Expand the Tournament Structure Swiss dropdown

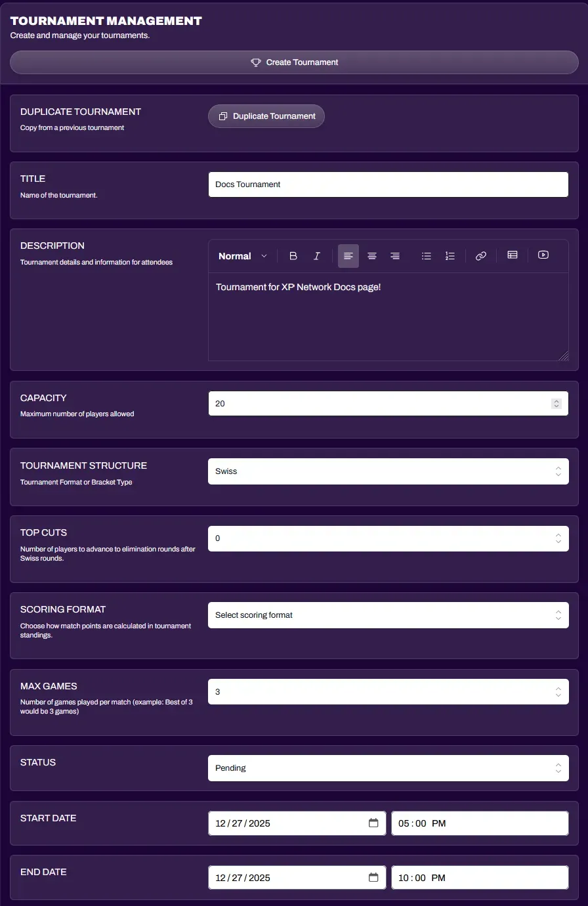coord(388,471)
